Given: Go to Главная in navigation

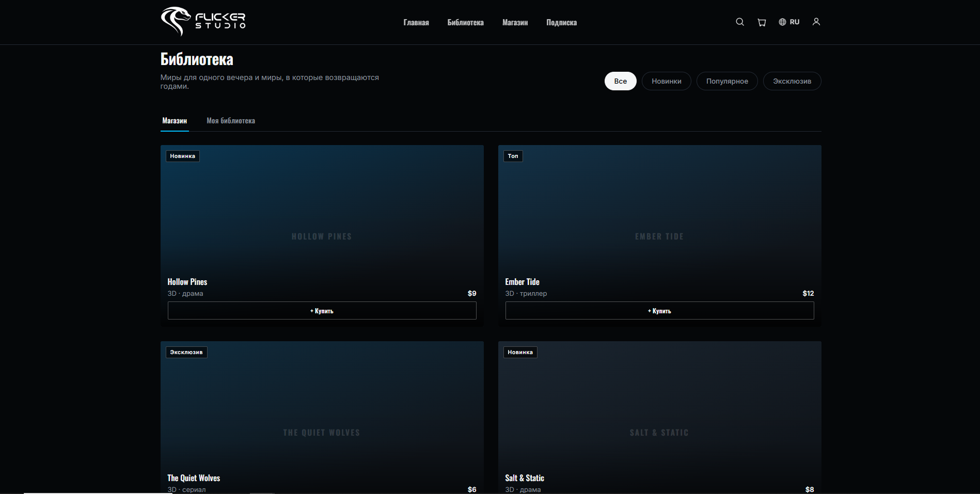Looking at the screenshot, I should point(416,22).
